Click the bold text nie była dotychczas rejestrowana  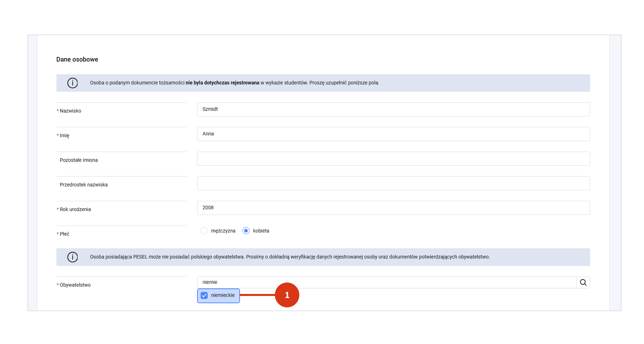tap(222, 83)
